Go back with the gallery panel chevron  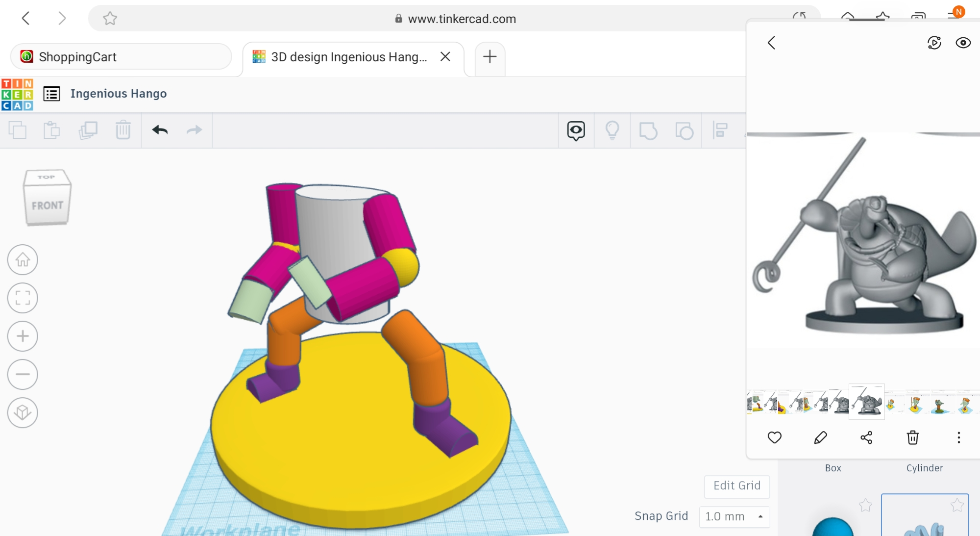click(x=771, y=43)
